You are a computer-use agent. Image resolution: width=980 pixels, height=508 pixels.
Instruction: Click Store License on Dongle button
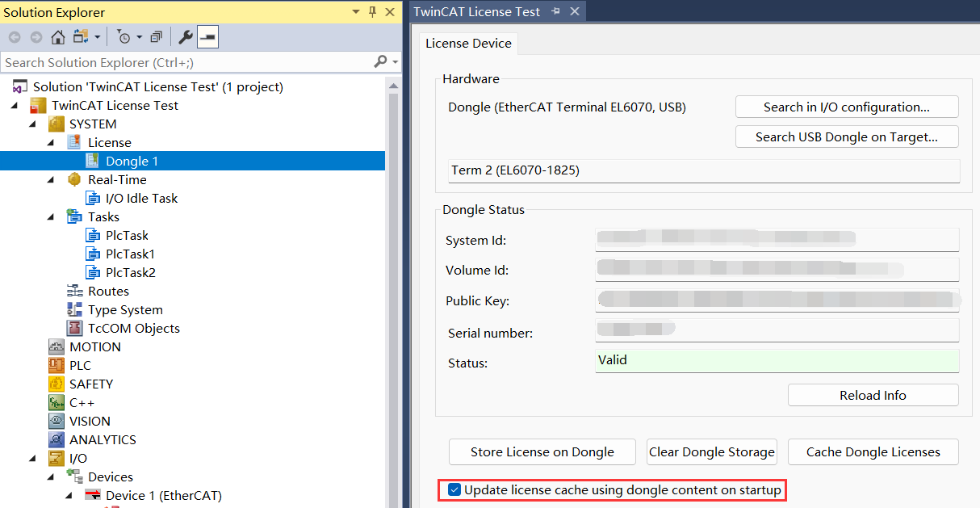pos(542,452)
